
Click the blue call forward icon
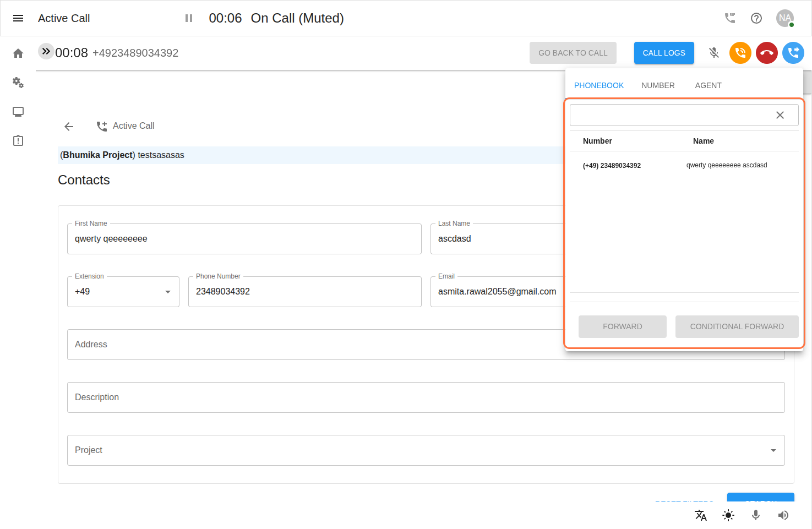(793, 53)
